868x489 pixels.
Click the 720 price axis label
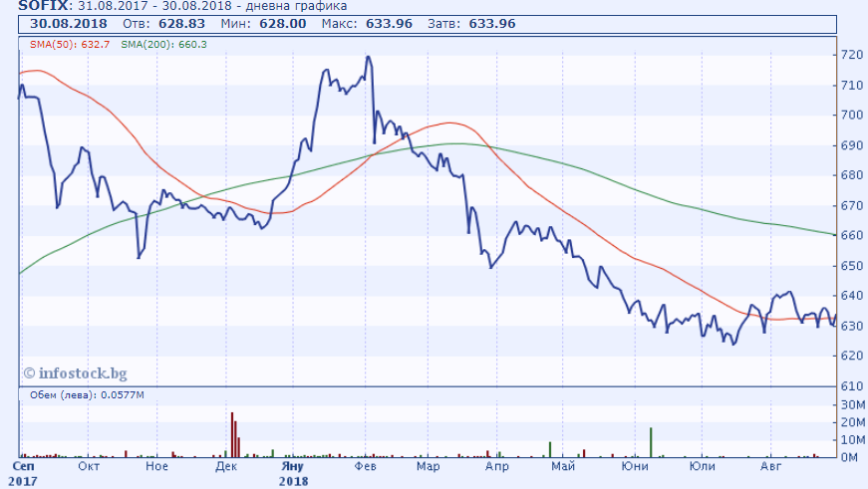point(852,55)
